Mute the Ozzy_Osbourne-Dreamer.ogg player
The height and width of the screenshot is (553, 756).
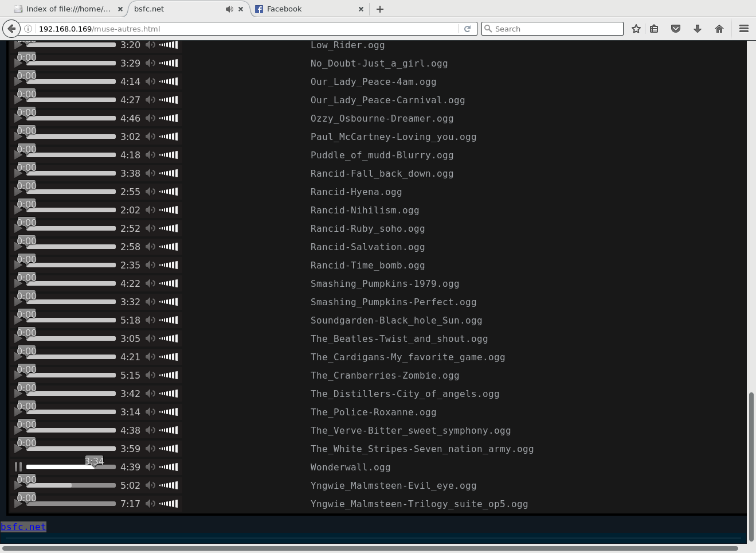(x=150, y=118)
